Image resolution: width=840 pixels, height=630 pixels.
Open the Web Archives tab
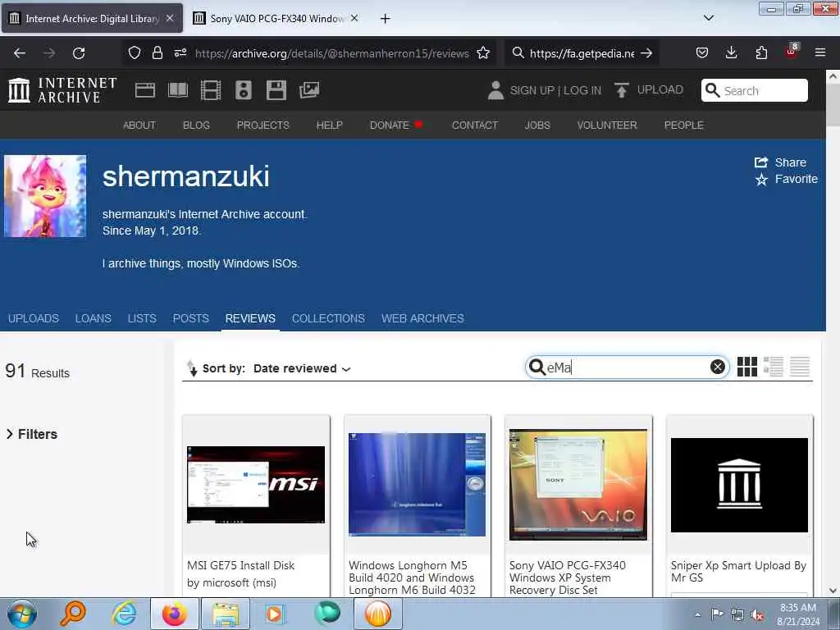(x=422, y=318)
